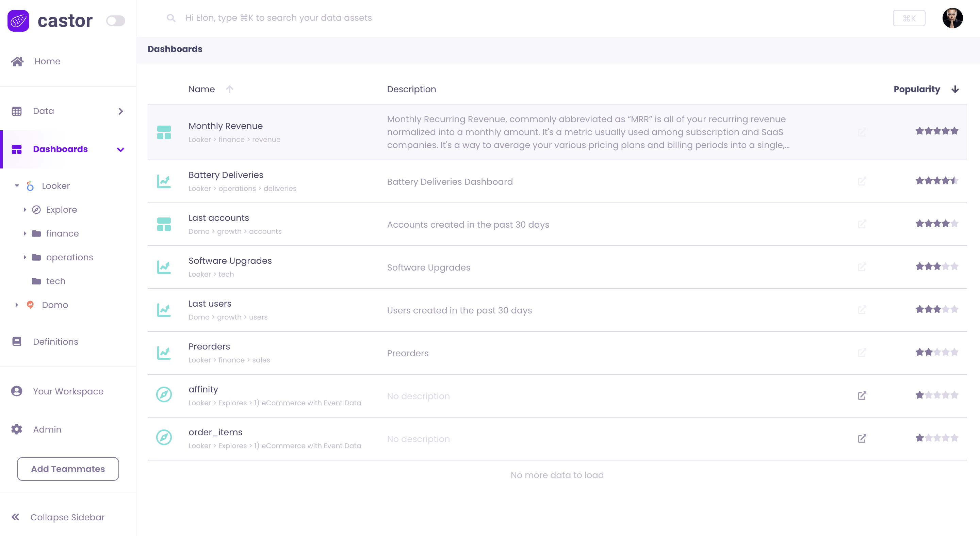Open external link for order_items row

(862, 439)
